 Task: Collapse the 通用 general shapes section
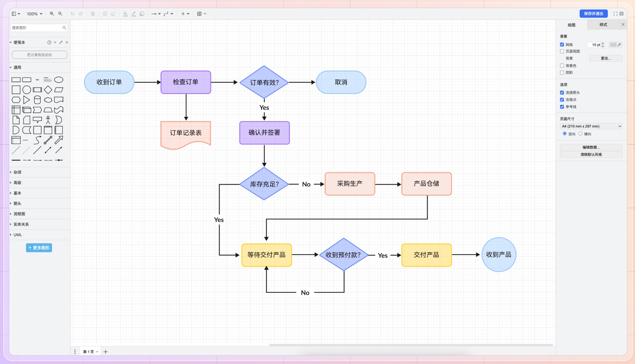[39, 68]
